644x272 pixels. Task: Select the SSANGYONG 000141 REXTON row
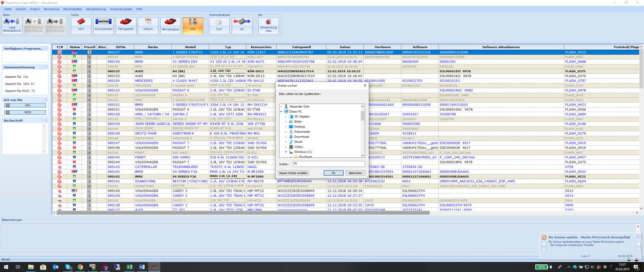tap(346, 181)
